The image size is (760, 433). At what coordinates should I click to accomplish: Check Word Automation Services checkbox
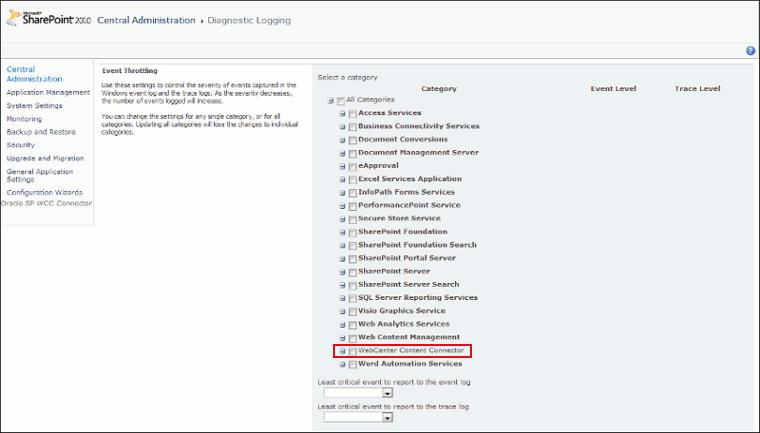352,365
